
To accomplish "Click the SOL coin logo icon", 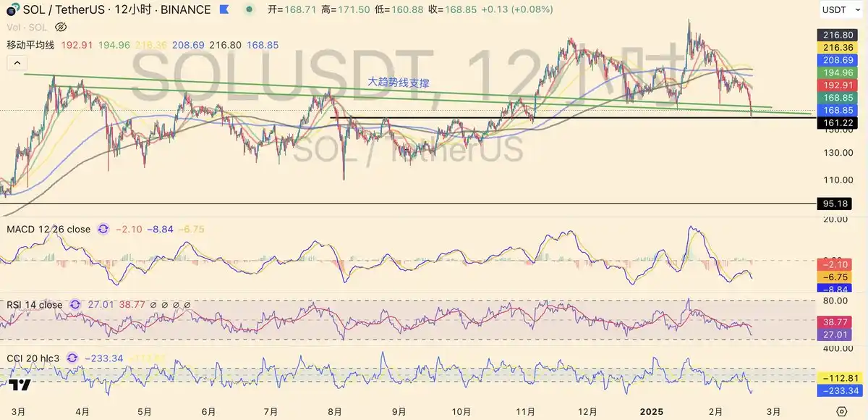I will tap(12, 10).
